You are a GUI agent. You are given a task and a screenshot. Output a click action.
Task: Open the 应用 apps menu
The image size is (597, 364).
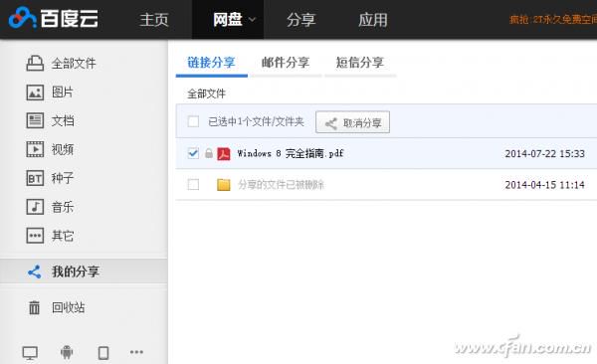(373, 20)
